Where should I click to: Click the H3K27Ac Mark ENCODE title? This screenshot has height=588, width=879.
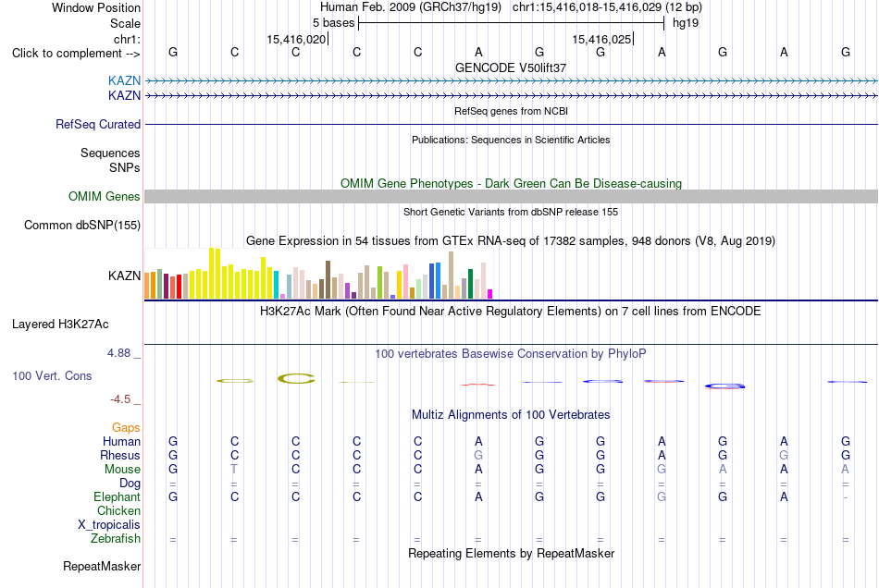(511, 312)
